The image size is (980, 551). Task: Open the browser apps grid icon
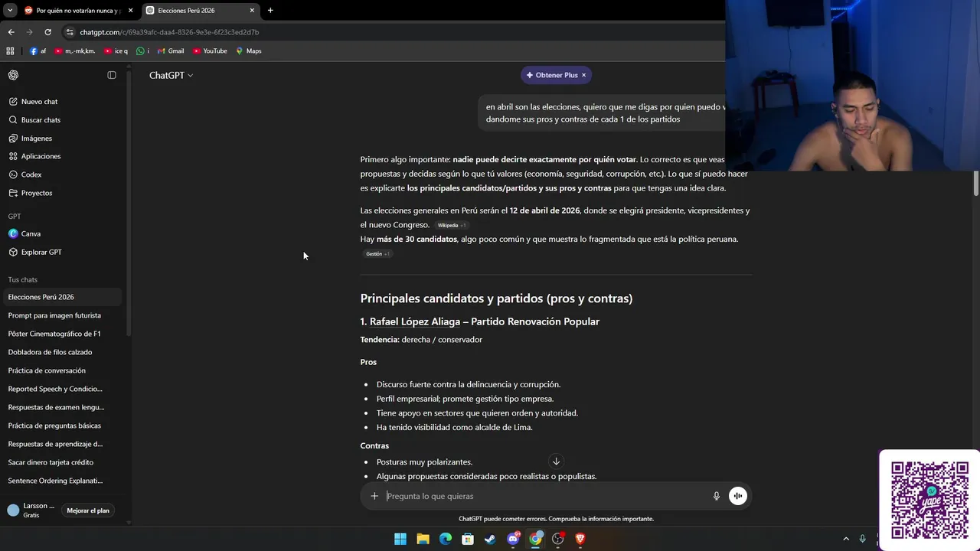tap(10, 51)
